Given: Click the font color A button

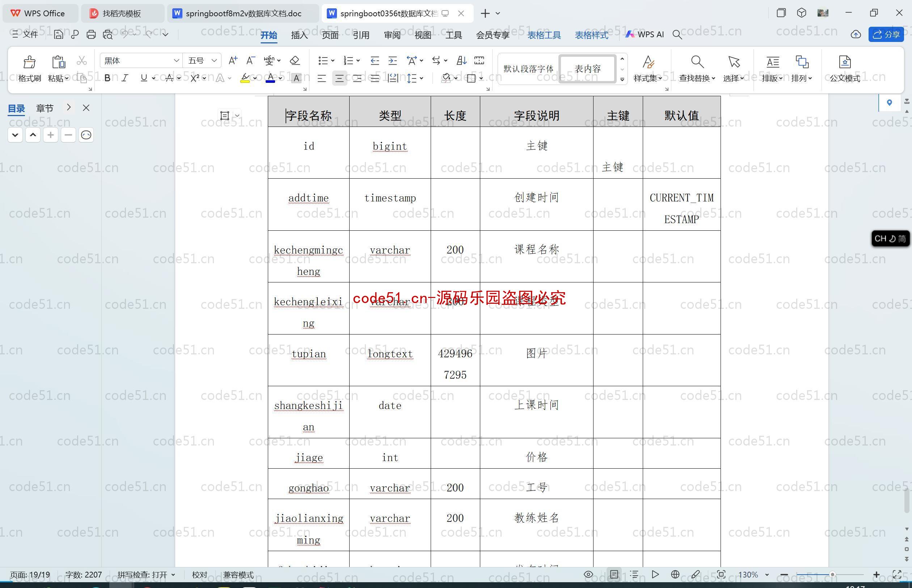Looking at the screenshot, I should 270,78.
